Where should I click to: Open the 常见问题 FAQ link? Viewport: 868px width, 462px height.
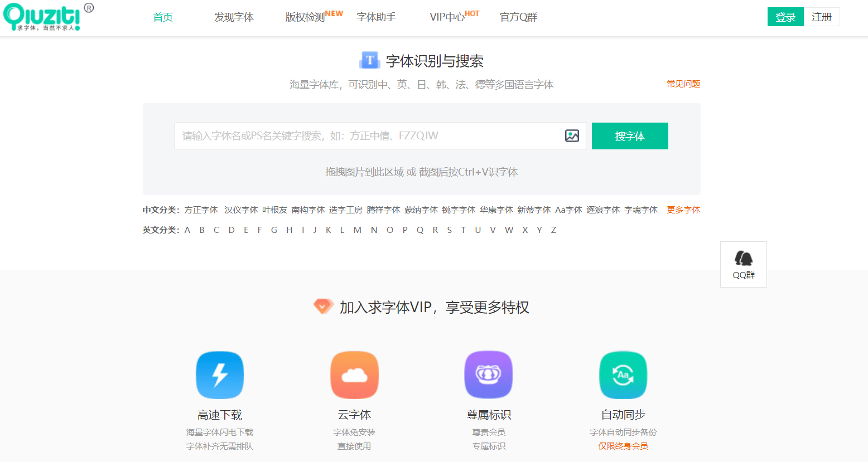[x=683, y=84]
